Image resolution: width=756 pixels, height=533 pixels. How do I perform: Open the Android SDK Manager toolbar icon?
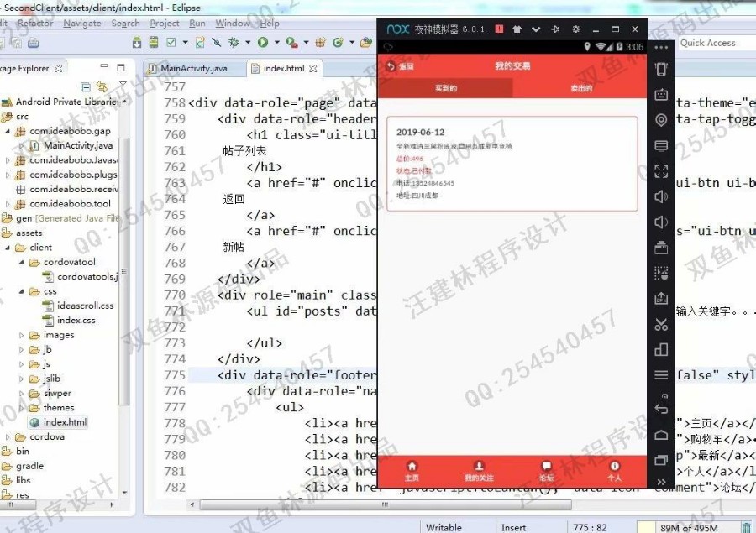pos(137,43)
